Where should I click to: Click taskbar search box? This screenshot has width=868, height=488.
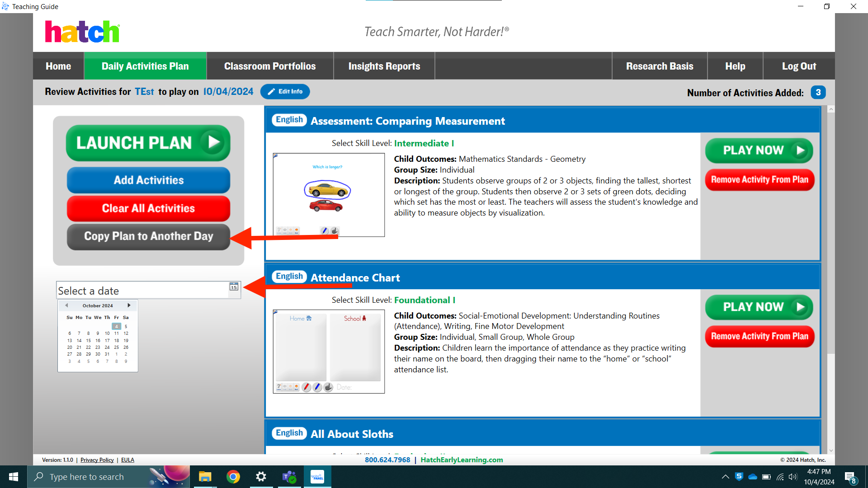[x=108, y=477]
